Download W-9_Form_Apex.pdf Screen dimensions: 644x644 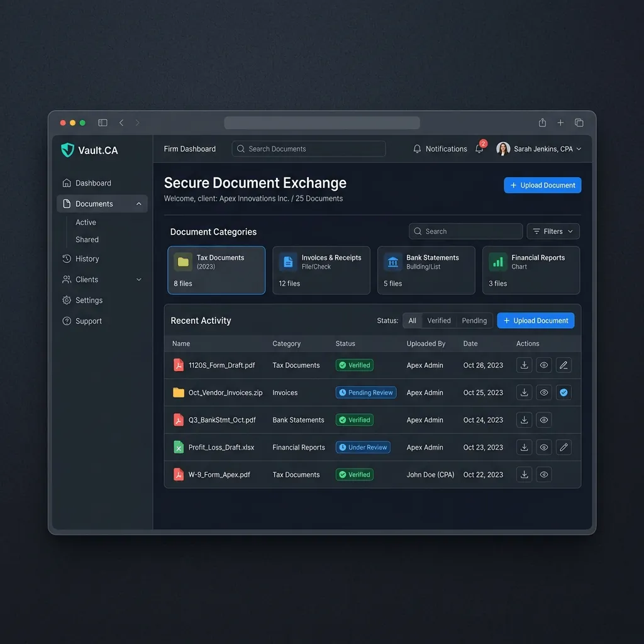click(524, 474)
